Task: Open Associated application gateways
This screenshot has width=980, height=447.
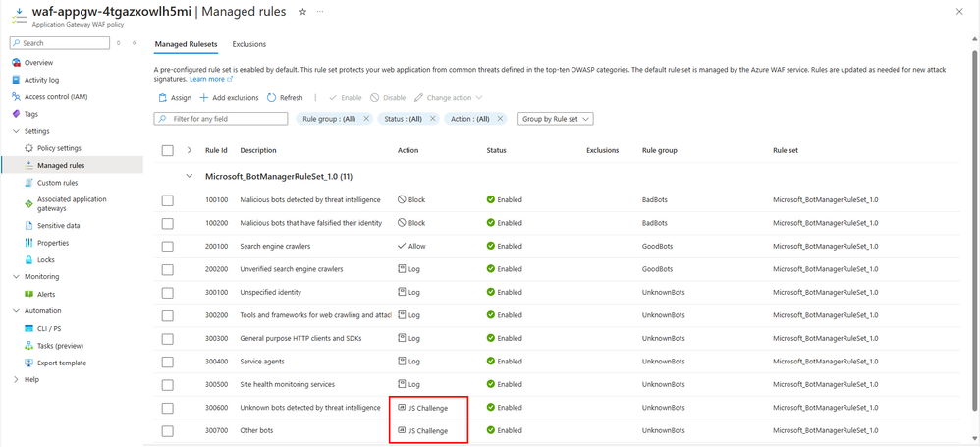Action: pos(72,203)
